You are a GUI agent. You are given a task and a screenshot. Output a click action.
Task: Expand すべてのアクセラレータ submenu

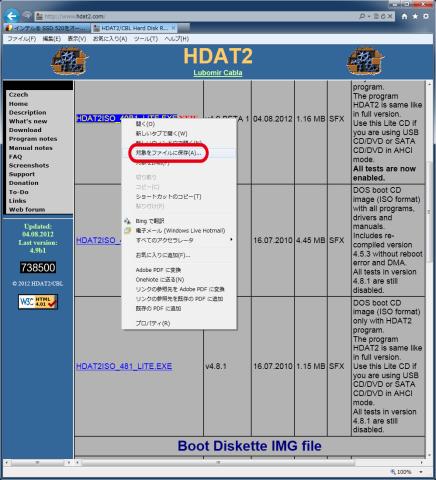179,240
